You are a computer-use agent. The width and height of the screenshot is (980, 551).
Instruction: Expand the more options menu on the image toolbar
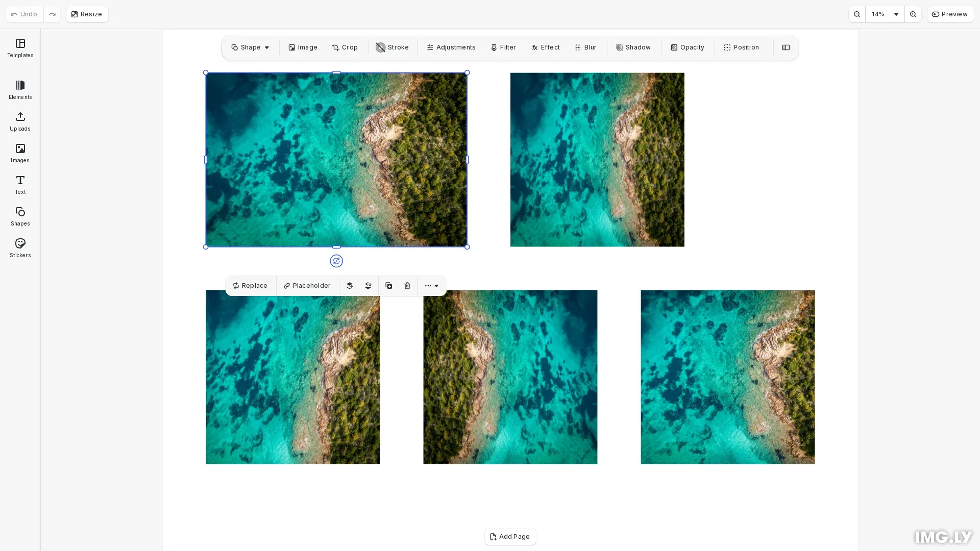[x=431, y=286]
